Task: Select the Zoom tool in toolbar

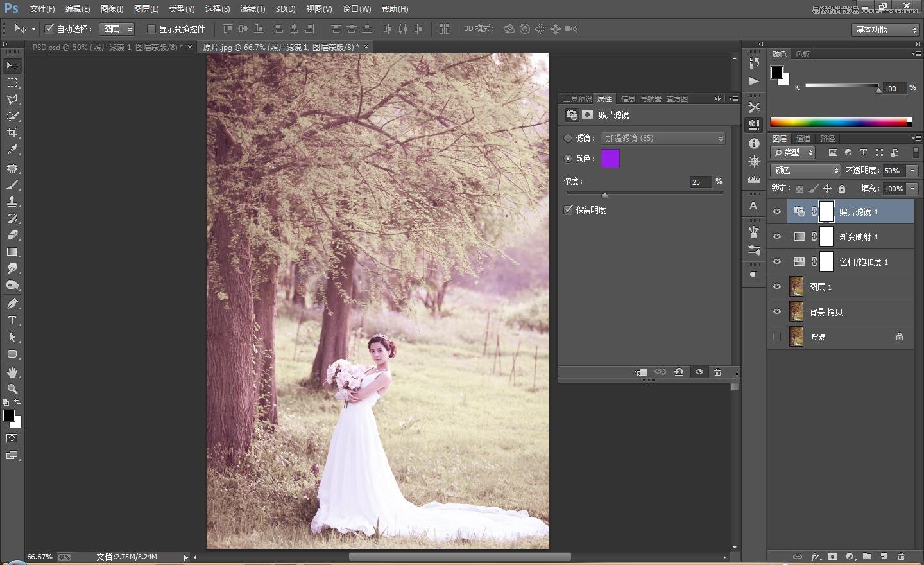Action: [x=12, y=389]
